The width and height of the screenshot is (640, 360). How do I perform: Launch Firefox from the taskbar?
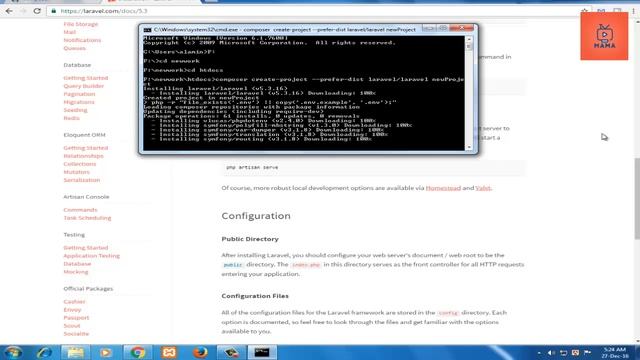200,352
